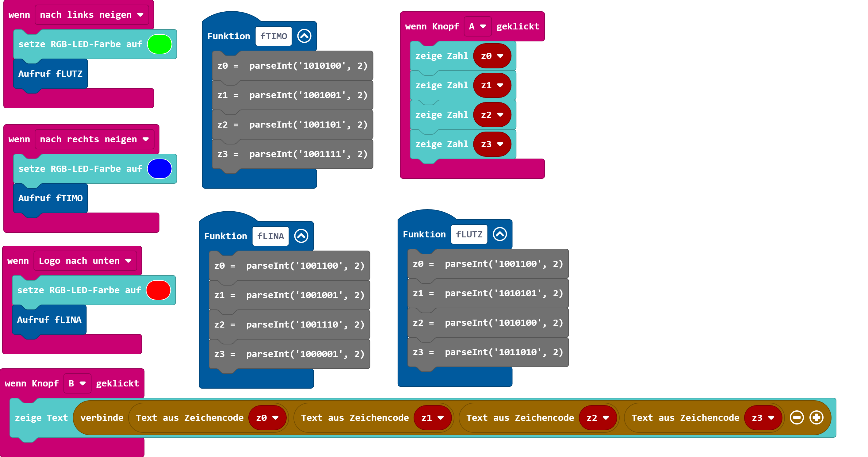Click the 'Aufruf fLINA' call block
This screenshot has height=457, width=868.
tap(49, 320)
